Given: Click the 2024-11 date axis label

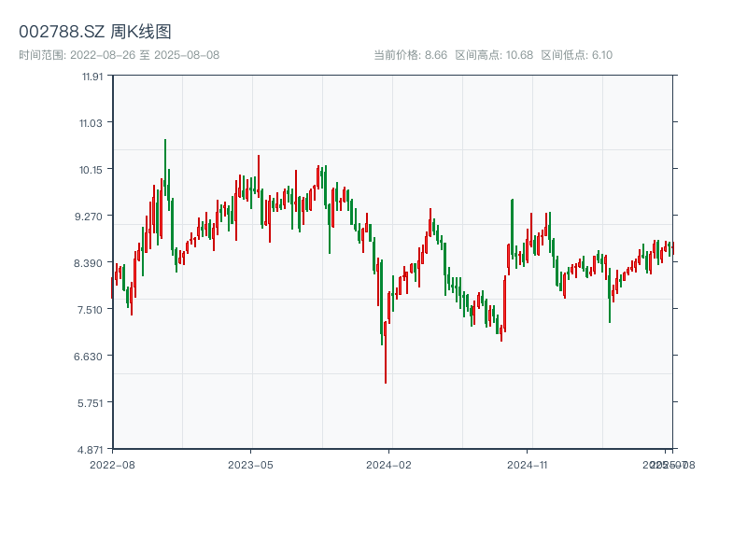Looking at the screenshot, I should (x=527, y=465).
